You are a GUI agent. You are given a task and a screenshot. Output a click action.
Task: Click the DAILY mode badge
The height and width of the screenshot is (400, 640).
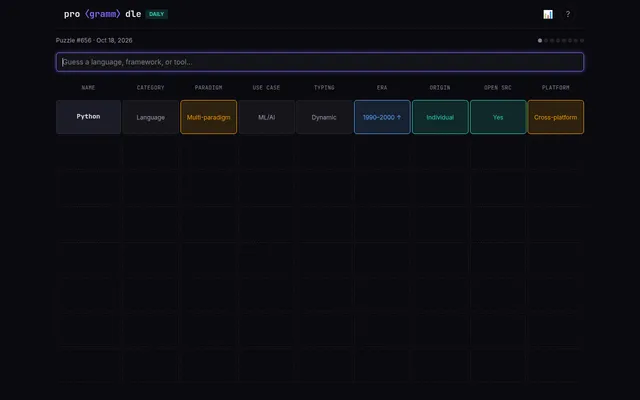point(156,14)
